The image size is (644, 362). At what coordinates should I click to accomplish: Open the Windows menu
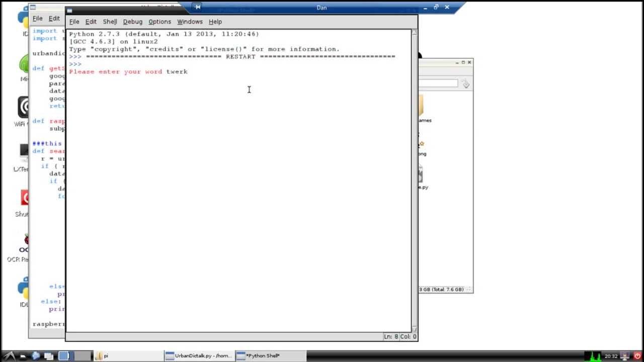point(190,22)
